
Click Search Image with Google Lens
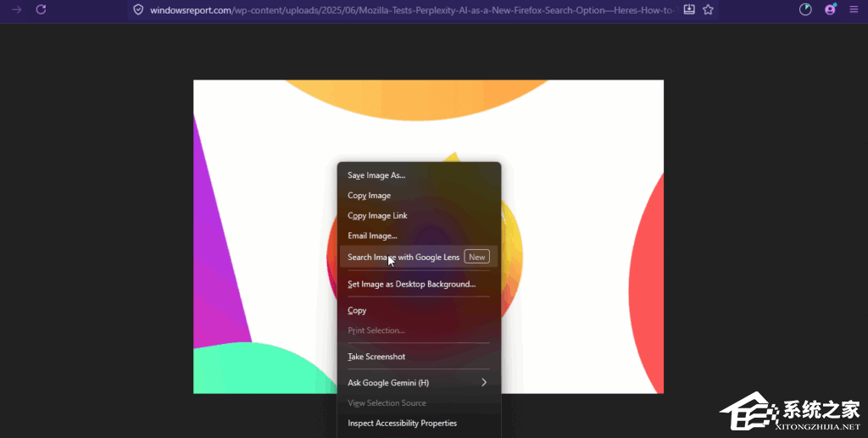point(419,257)
